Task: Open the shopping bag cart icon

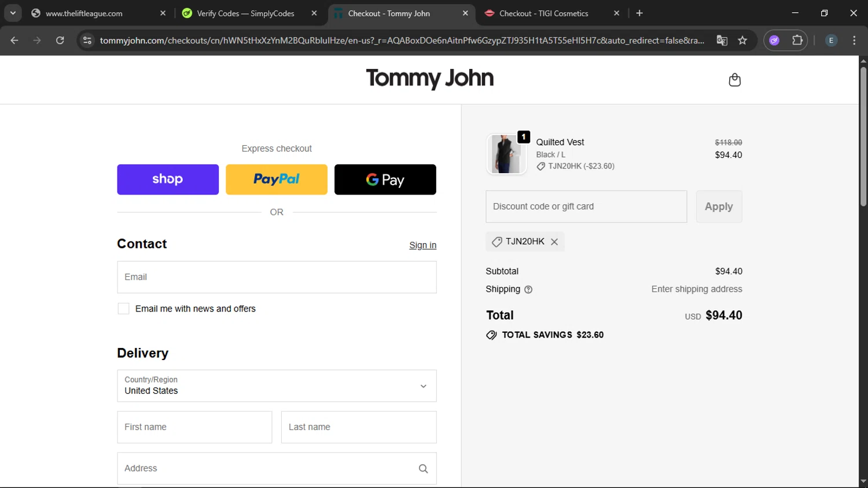Action: [734, 80]
